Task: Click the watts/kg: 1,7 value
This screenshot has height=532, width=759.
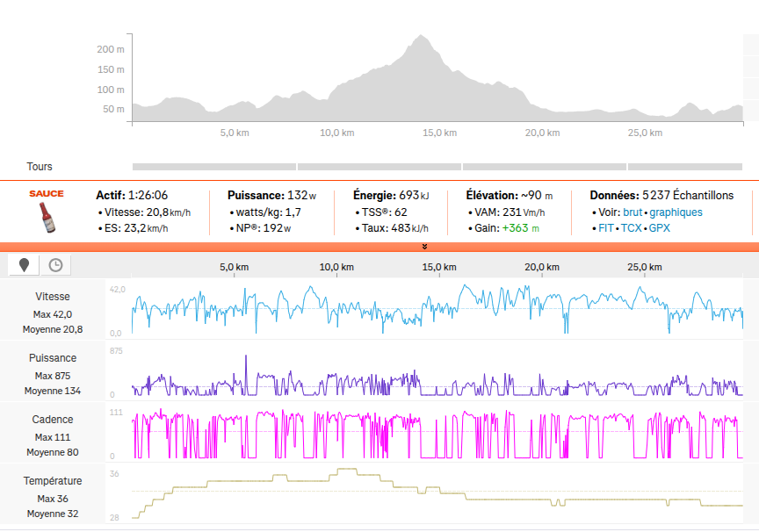Action: pos(268,212)
